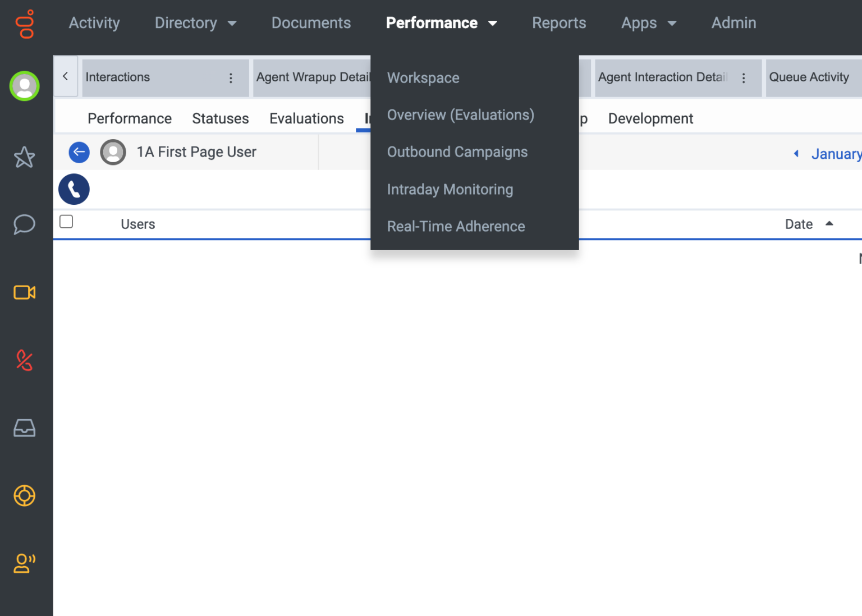862x616 pixels.
Task: Start a video meeting from the sidebar
Action: [x=24, y=292]
